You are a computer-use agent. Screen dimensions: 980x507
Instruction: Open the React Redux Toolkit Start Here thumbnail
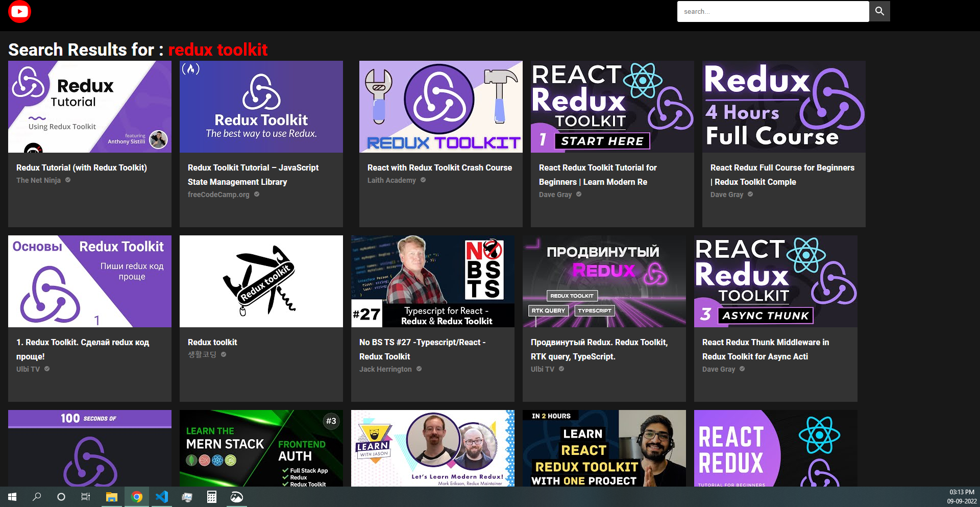[612, 107]
